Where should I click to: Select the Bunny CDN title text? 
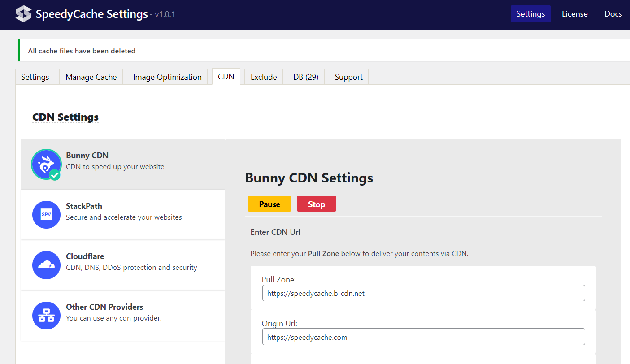pyautogui.click(x=87, y=156)
